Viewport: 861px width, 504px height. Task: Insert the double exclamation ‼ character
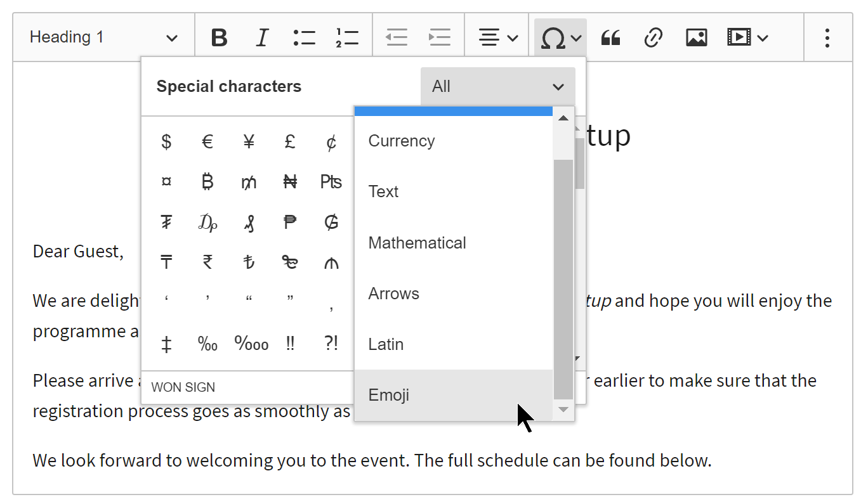tap(290, 344)
